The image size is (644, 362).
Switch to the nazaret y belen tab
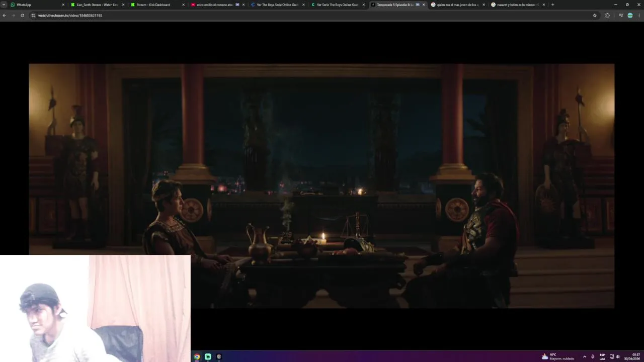518,5
